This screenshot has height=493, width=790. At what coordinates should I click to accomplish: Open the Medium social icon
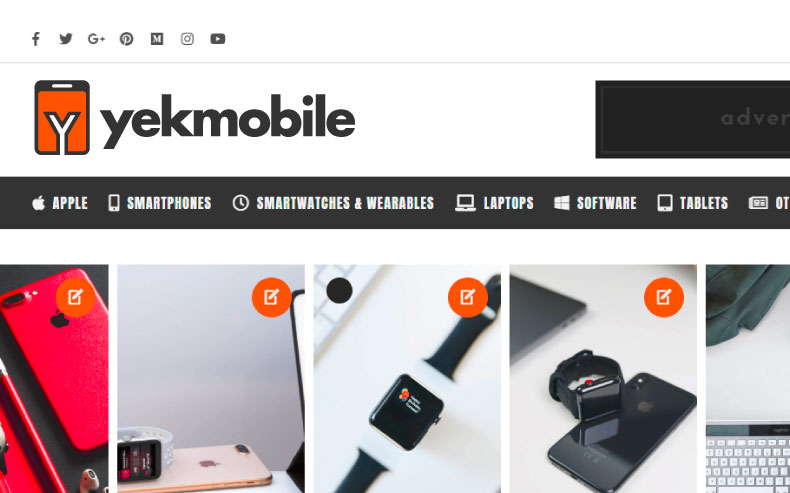pos(157,39)
